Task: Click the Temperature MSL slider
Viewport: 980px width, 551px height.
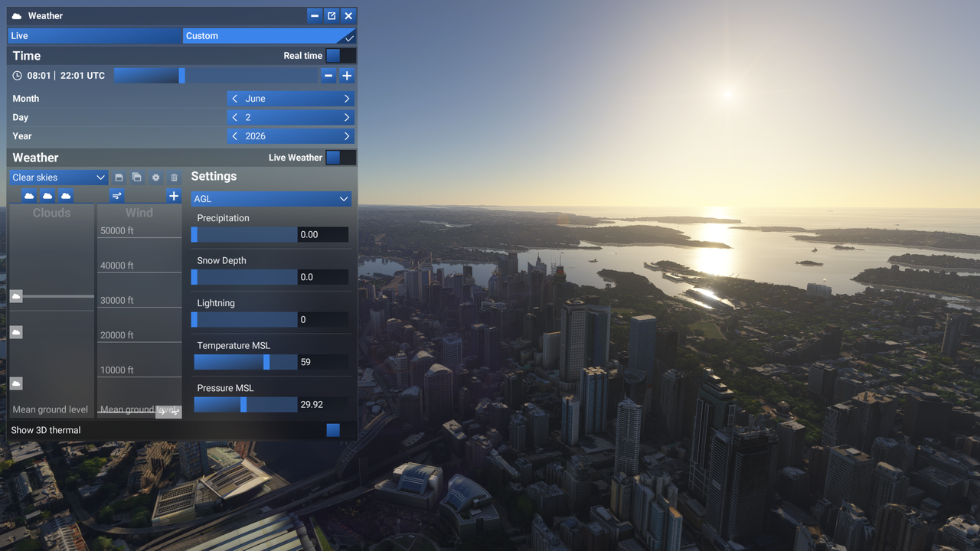Action: (x=244, y=362)
